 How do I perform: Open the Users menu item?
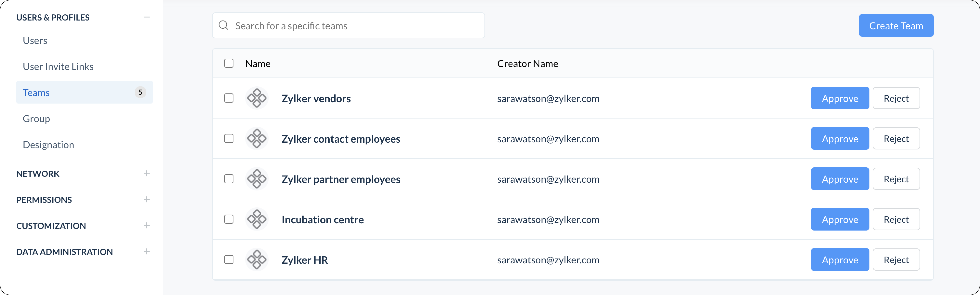(35, 40)
